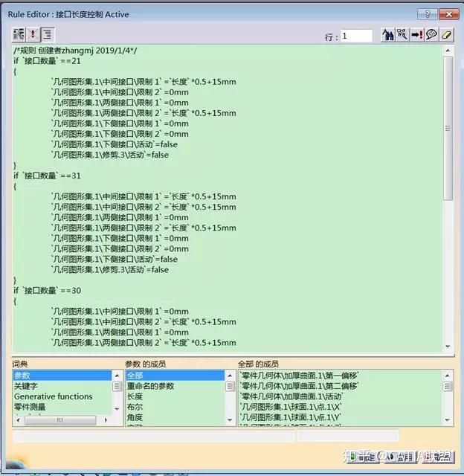This screenshot has width=464, height=476.
Task: Erase rule text with eraser icon
Action: pos(446,35)
